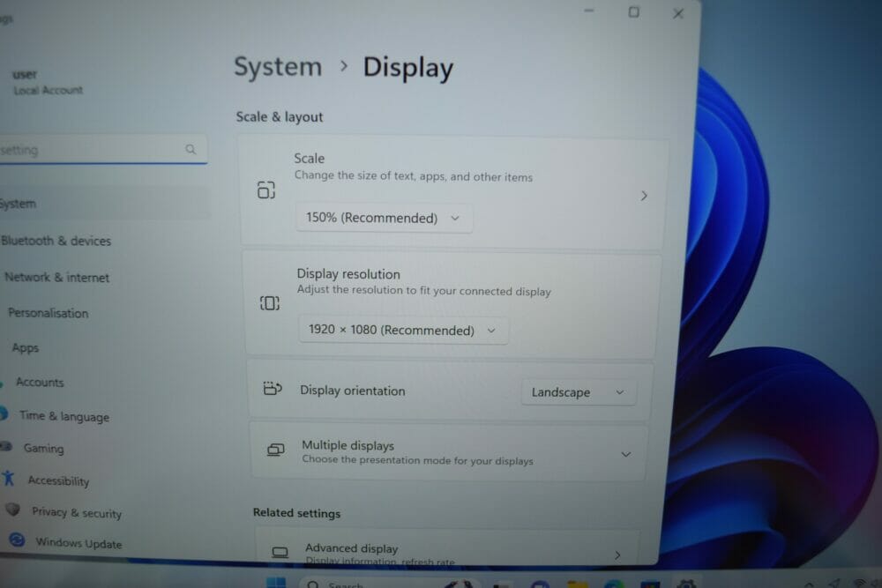Minimize the Settings window

[x=589, y=11]
